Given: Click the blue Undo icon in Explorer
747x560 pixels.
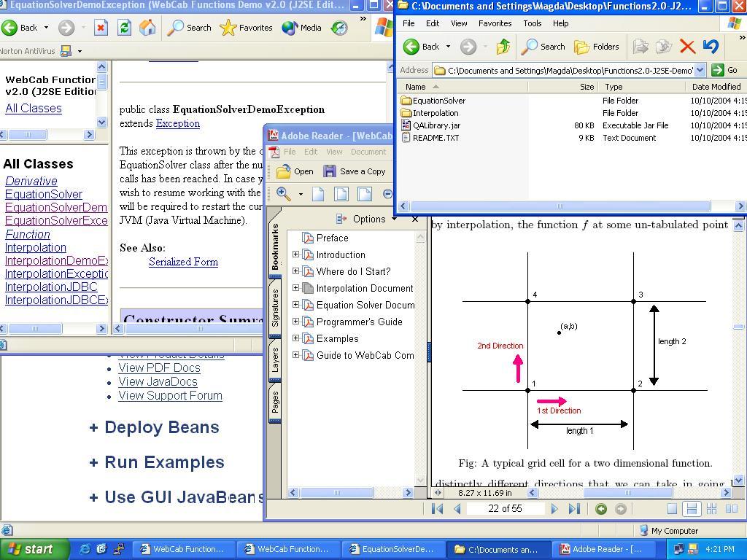Looking at the screenshot, I should pyautogui.click(x=711, y=47).
